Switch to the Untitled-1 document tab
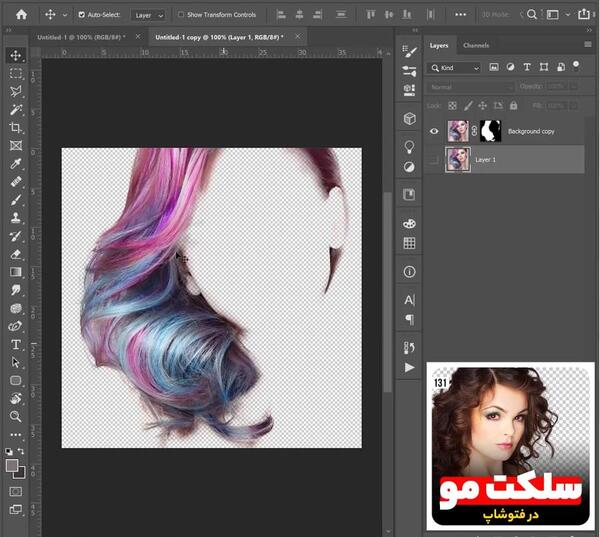 pos(79,37)
